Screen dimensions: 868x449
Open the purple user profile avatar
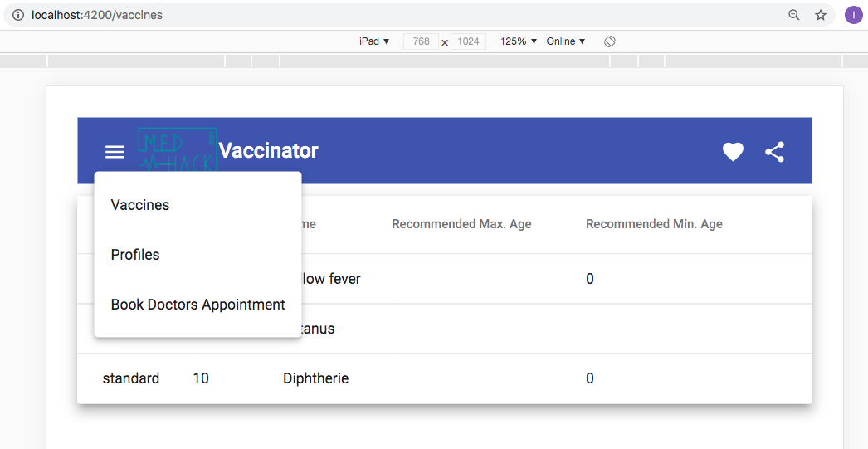[x=853, y=15]
